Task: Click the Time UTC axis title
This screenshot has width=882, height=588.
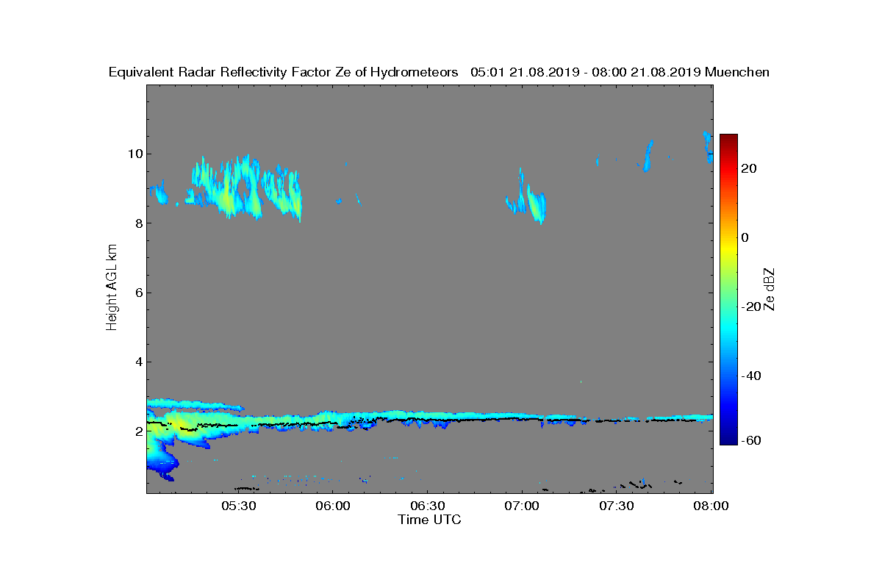Action: pyautogui.click(x=430, y=520)
